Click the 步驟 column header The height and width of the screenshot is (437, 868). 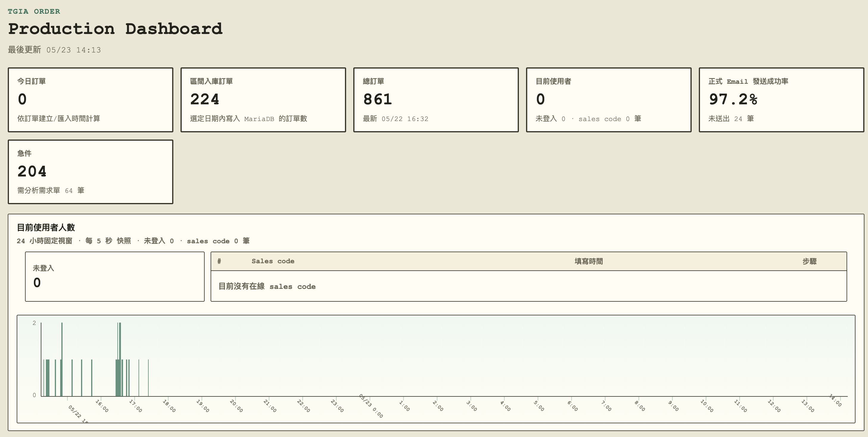pos(809,261)
